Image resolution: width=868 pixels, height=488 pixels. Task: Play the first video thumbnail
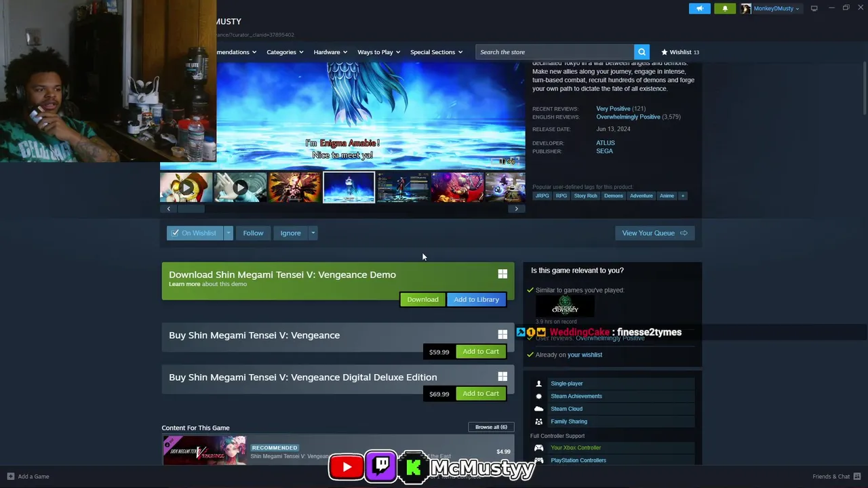pyautogui.click(x=186, y=187)
